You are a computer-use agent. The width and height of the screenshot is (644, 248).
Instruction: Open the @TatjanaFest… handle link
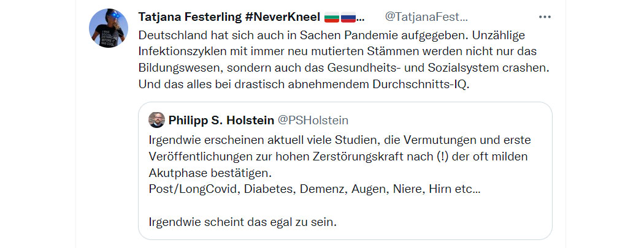pos(426,17)
